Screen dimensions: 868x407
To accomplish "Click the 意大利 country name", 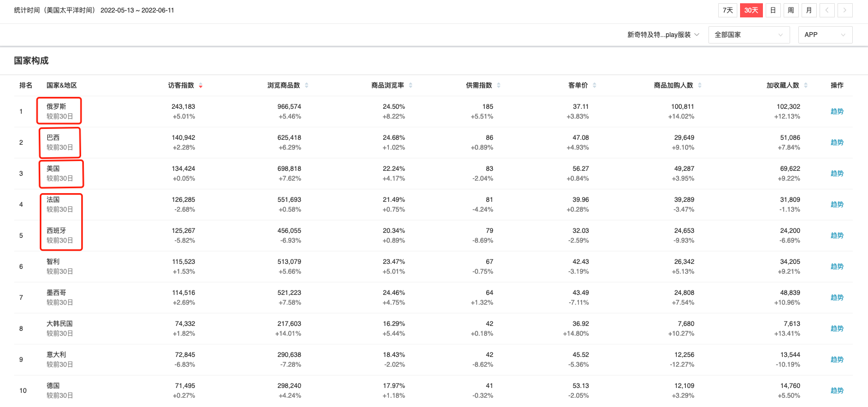I will 56,355.
